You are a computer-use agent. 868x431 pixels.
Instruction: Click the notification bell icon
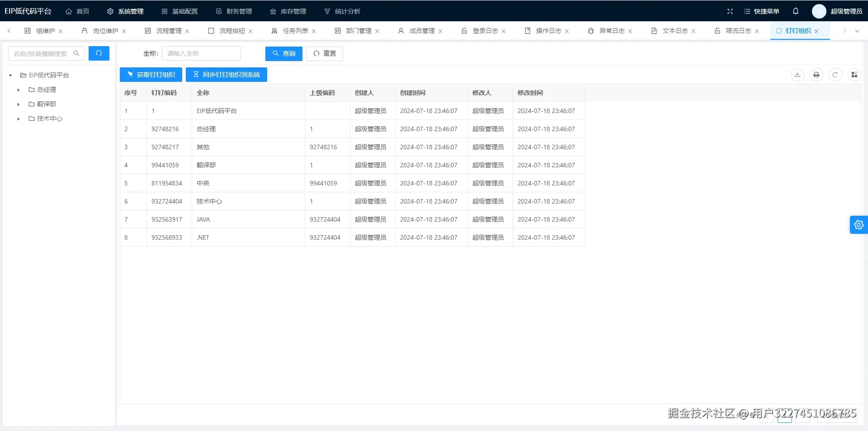796,11
